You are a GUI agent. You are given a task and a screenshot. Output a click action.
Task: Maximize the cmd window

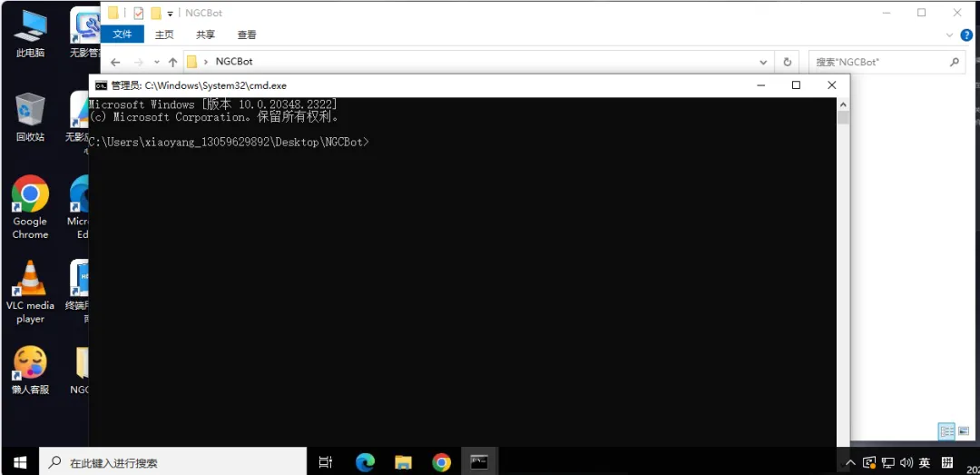point(796,85)
